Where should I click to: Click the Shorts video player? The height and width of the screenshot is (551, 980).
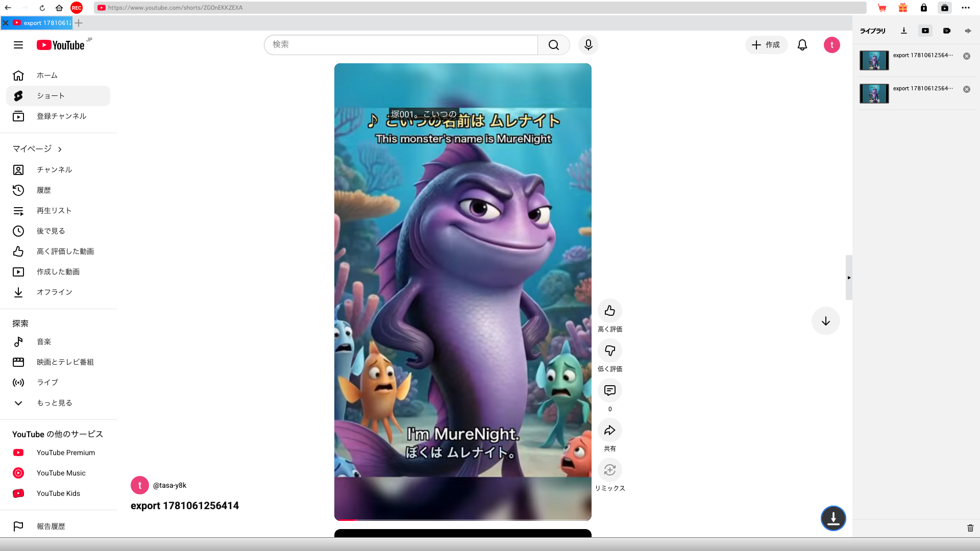(463, 292)
